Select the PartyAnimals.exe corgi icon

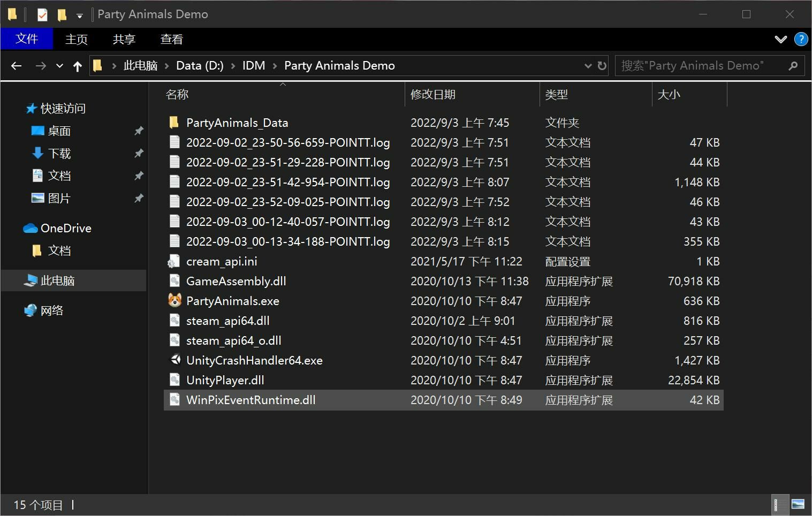(x=174, y=301)
